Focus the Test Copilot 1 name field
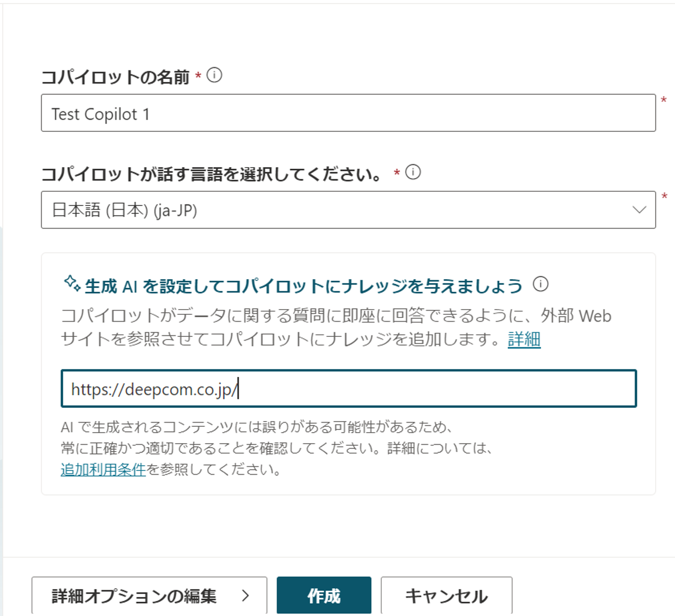This screenshot has height=616, width=675. (348, 113)
